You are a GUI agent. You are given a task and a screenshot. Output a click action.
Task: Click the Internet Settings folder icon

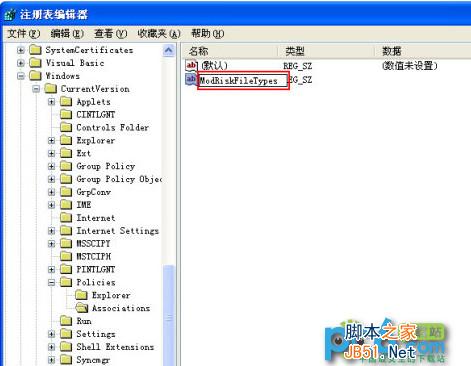click(66, 231)
